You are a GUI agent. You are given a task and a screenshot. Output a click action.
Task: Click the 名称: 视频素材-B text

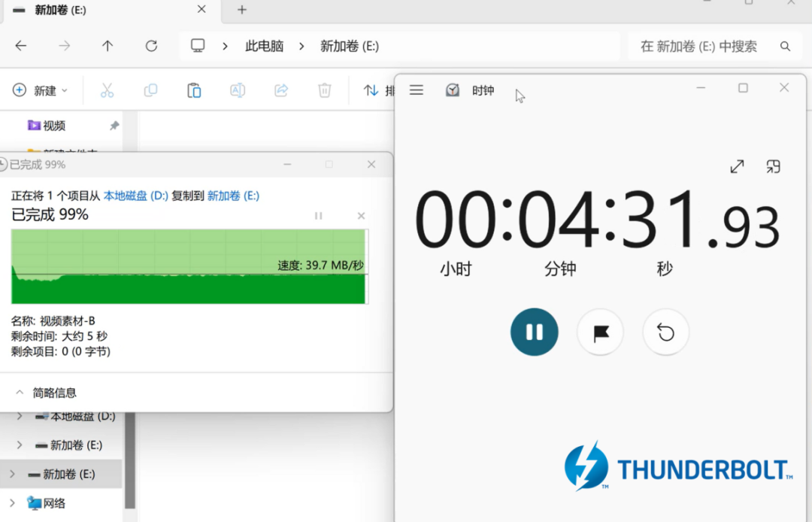point(53,320)
